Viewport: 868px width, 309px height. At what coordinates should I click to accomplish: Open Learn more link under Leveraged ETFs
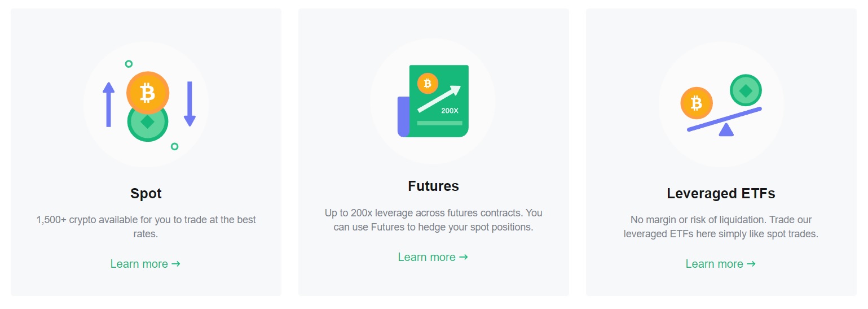721,264
